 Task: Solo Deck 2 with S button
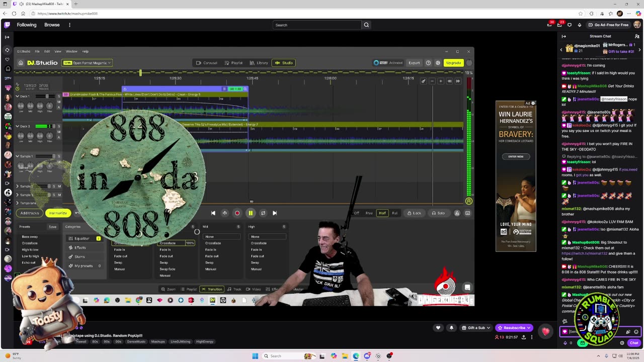pos(59,126)
